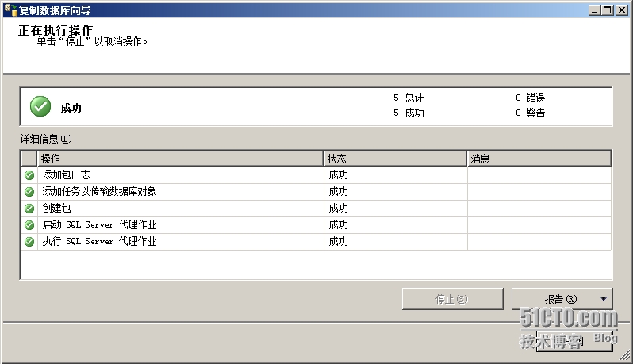Click the disabled 停止(S) button
Image resolution: width=633 pixels, height=364 pixels.
pyautogui.click(x=453, y=299)
